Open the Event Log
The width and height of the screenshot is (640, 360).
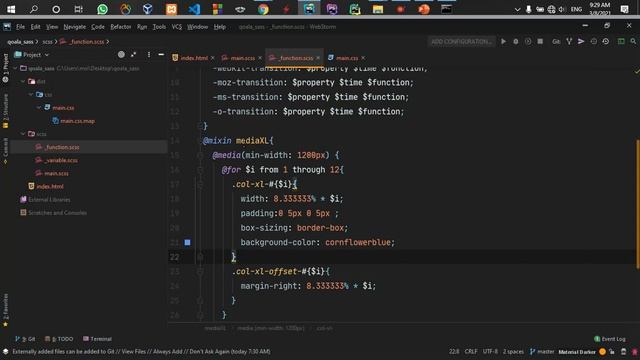point(610,339)
